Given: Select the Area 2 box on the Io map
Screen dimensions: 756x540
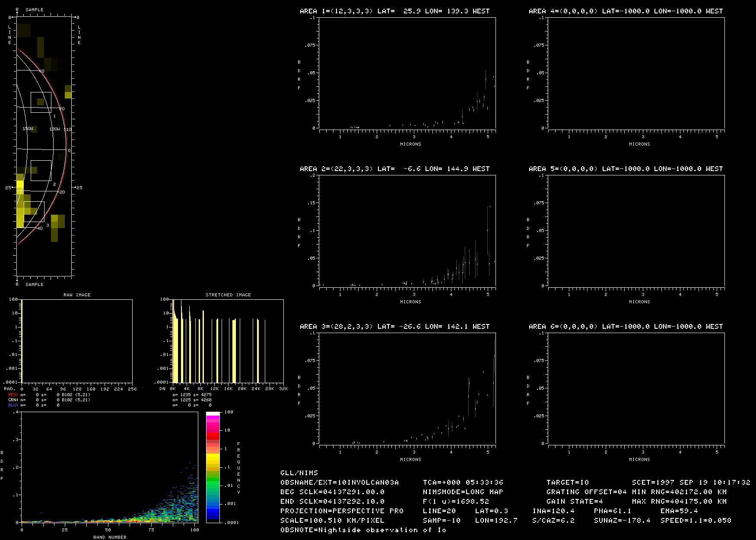Looking at the screenshot, I should point(41,170).
